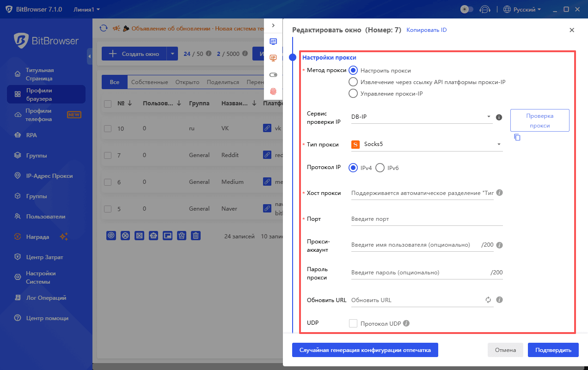
Task: Open the aperture browser-launch icon in the toolbar
Action: click(x=111, y=236)
